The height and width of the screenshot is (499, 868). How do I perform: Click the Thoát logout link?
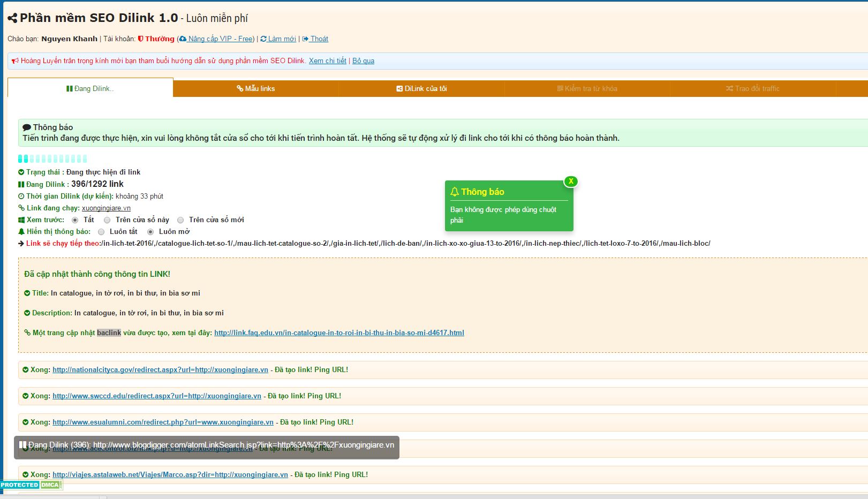[315, 39]
